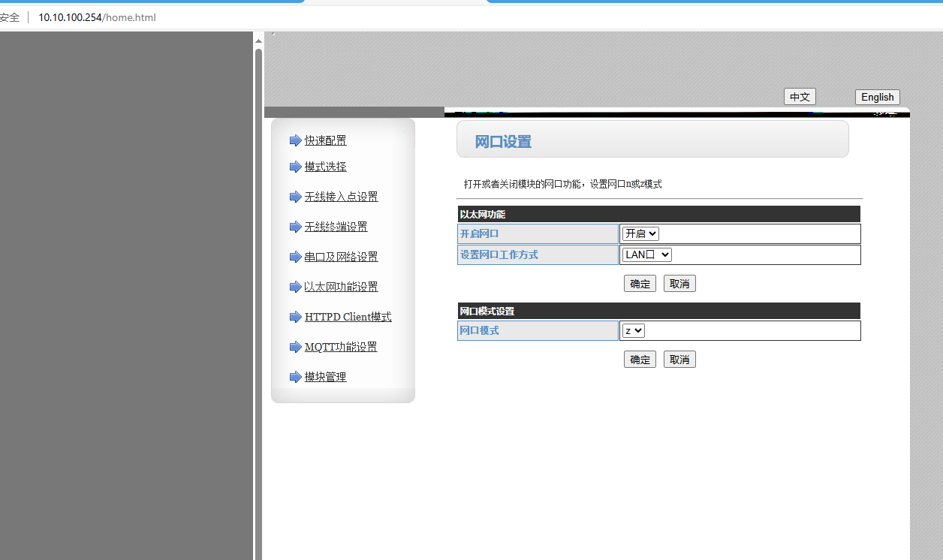The height and width of the screenshot is (560, 943).
Task: Click the scrollbar up arrow of left frame
Action: (x=258, y=41)
